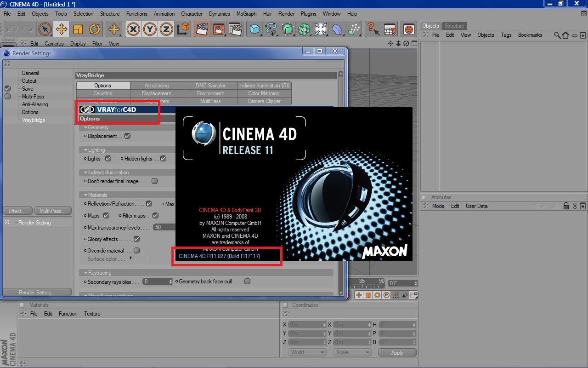Open particle emitter icon

click(x=354, y=29)
